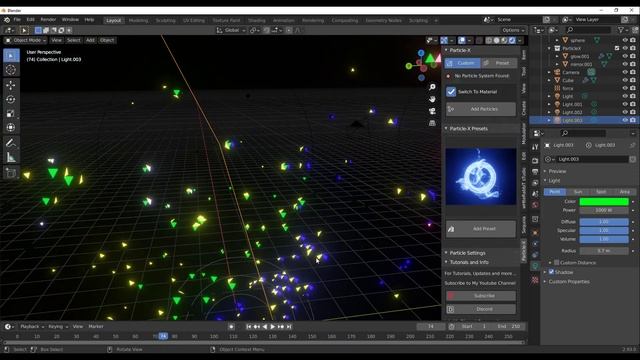Open the World properties tab red globe icon

[535, 205]
